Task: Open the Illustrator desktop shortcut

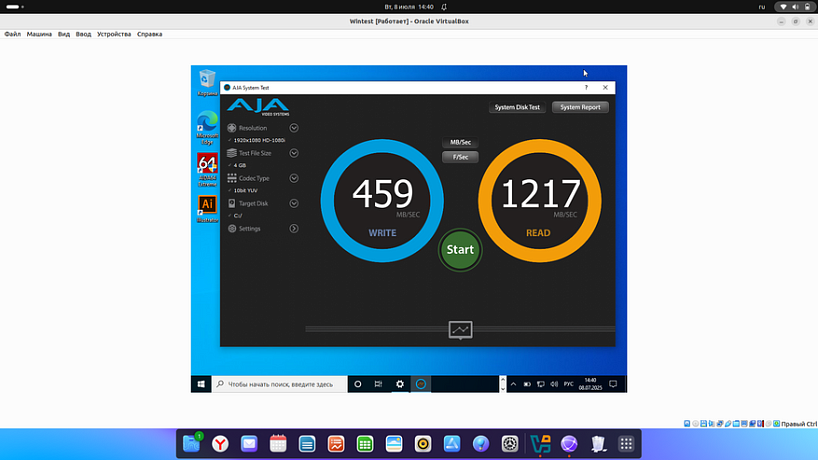Action: [207, 205]
